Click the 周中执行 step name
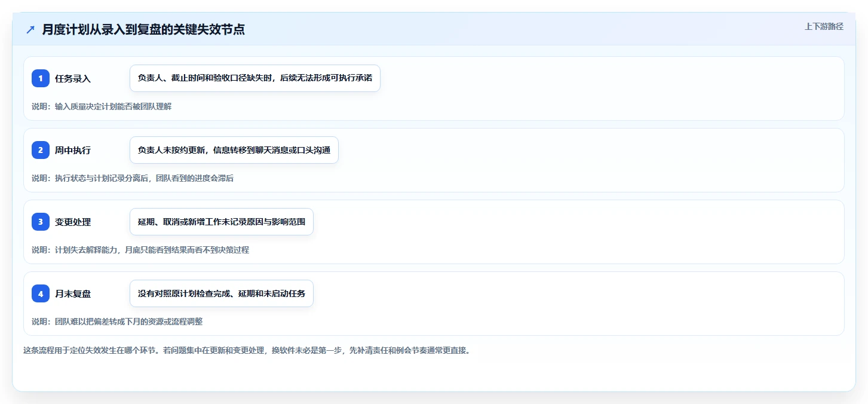 (x=73, y=150)
